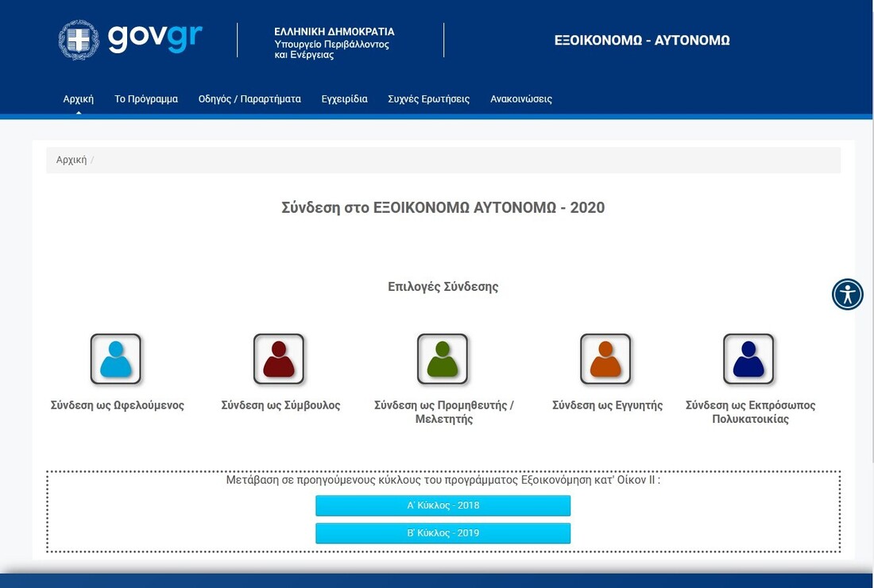Open the "Το Πρόγραμμα" menu item
The height and width of the screenshot is (588, 874).
(x=146, y=99)
